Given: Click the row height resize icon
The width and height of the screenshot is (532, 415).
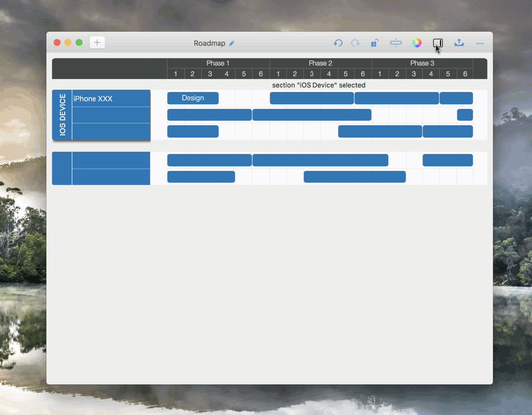Looking at the screenshot, I should 395,43.
